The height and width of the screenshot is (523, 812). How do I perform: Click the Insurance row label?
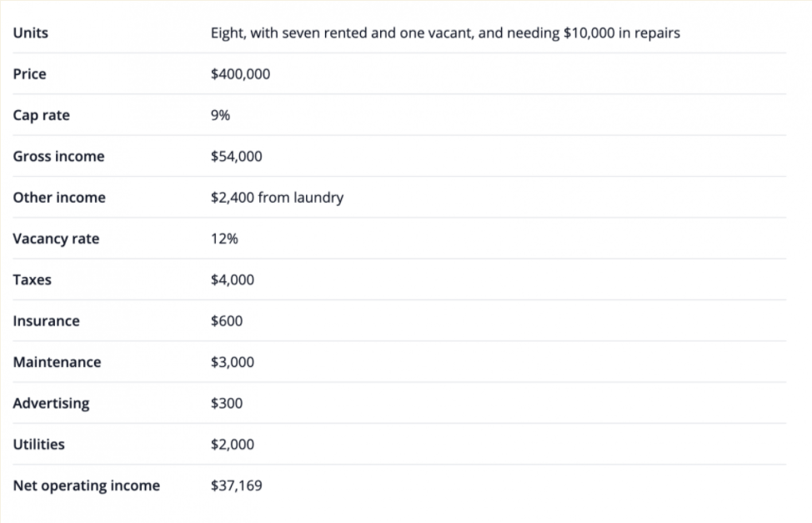coord(47,321)
